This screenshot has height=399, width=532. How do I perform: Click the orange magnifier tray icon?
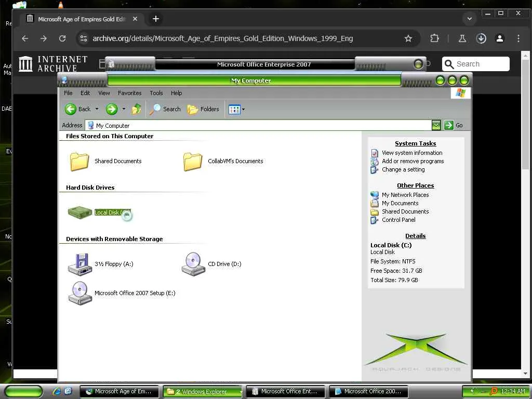[x=494, y=392]
